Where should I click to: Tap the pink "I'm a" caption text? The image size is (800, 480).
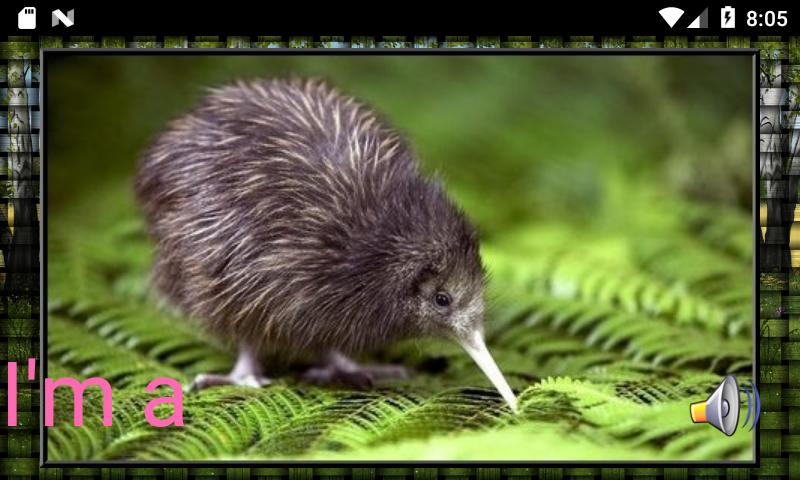tap(95, 393)
